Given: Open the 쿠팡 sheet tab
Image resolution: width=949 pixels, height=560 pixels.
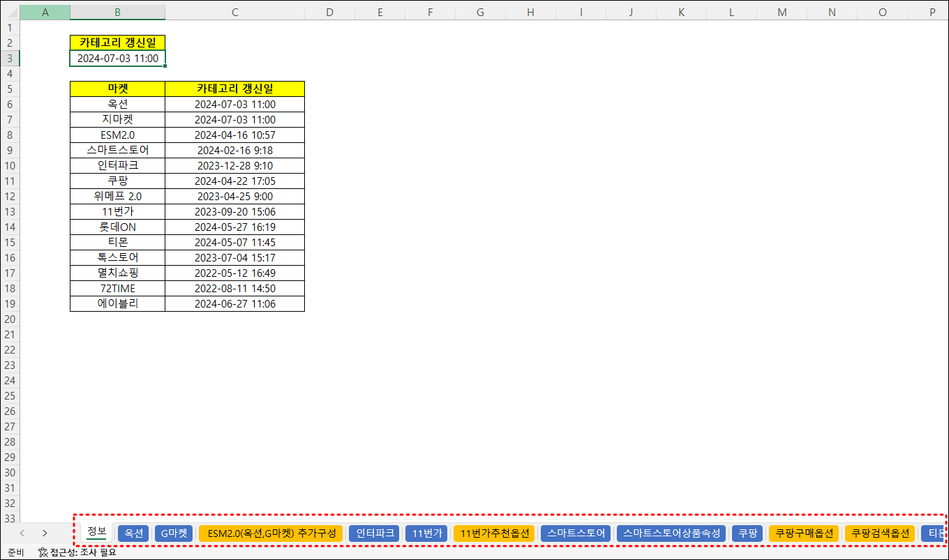Looking at the screenshot, I should [x=747, y=533].
